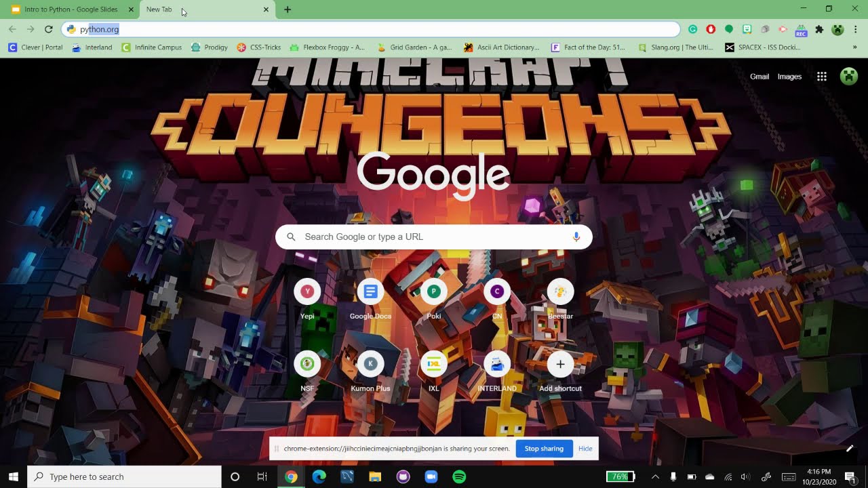Close the New Tab tab
The height and width of the screenshot is (488, 868).
(266, 9)
